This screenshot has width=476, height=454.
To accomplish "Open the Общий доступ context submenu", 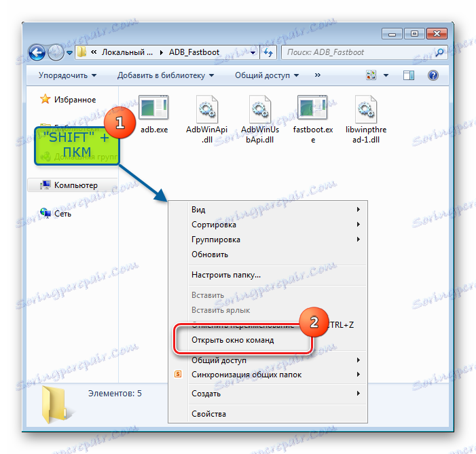I will [x=268, y=360].
